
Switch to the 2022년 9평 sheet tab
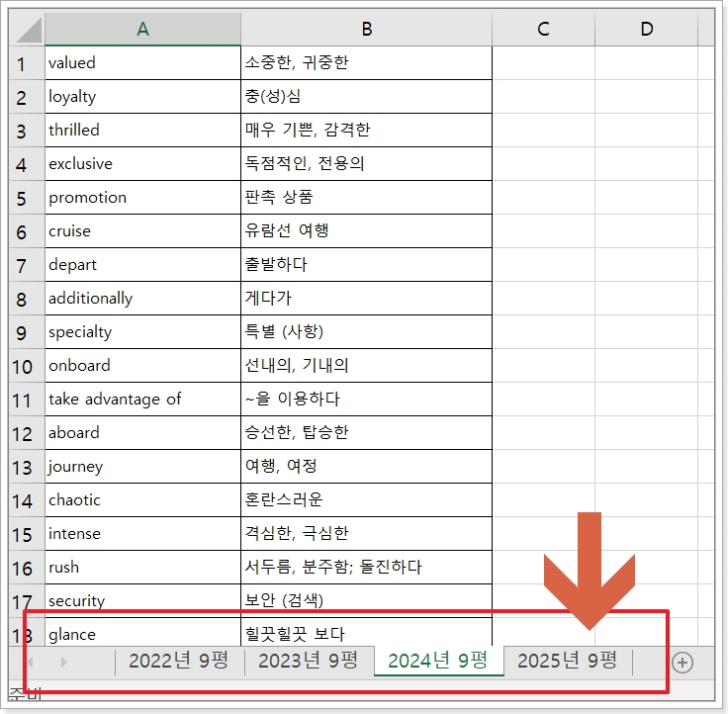(x=179, y=661)
